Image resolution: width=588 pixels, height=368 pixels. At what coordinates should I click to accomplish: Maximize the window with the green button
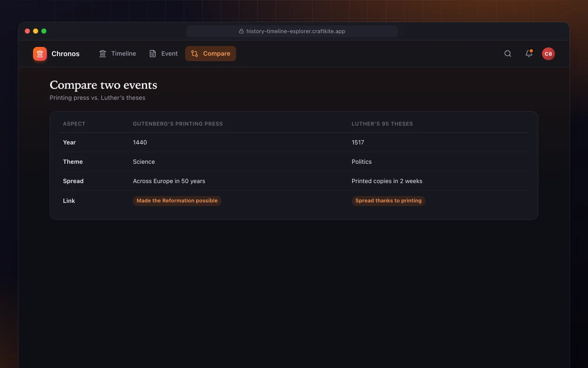click(x=44, y=31)
